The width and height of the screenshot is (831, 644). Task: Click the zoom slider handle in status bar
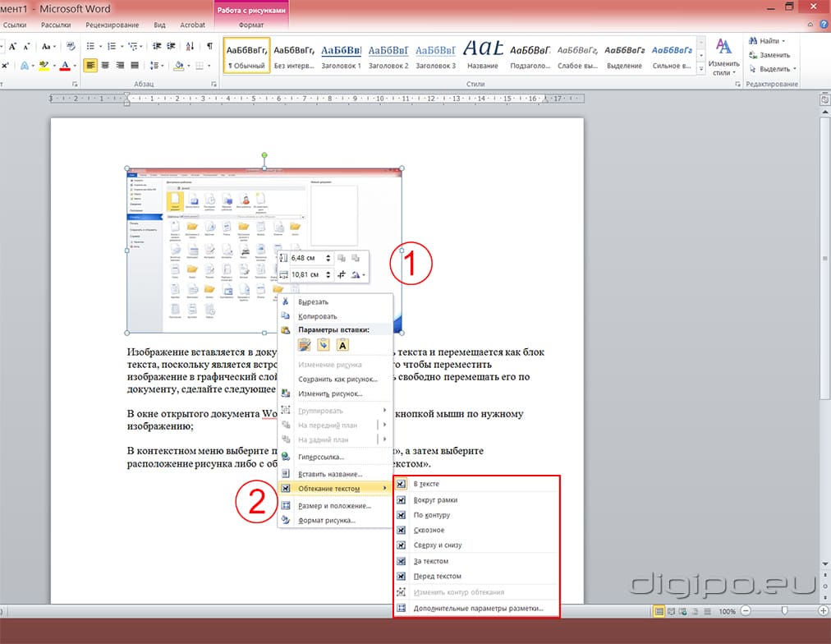click(786, 611)
